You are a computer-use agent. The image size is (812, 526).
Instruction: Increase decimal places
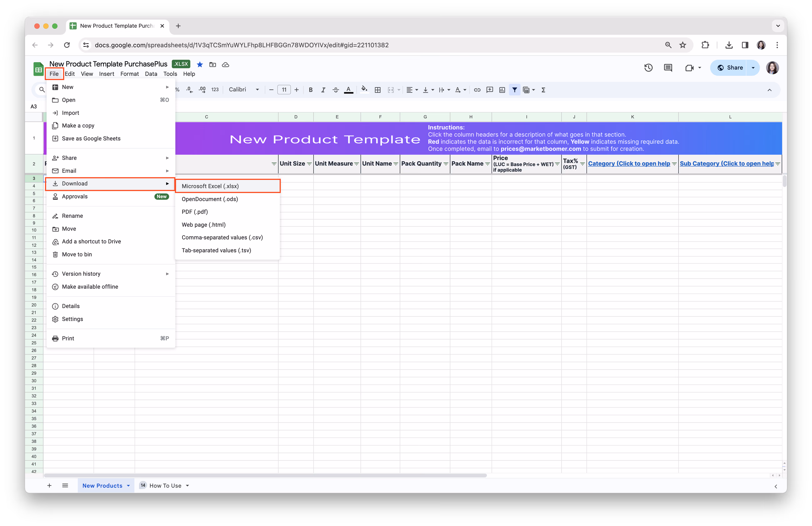[202, 90]
